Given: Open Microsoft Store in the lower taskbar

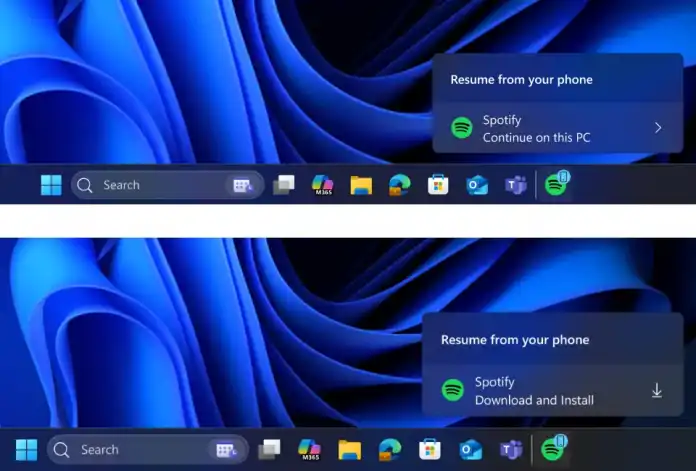Looking at the screenshot, I should tap(430, 449).
